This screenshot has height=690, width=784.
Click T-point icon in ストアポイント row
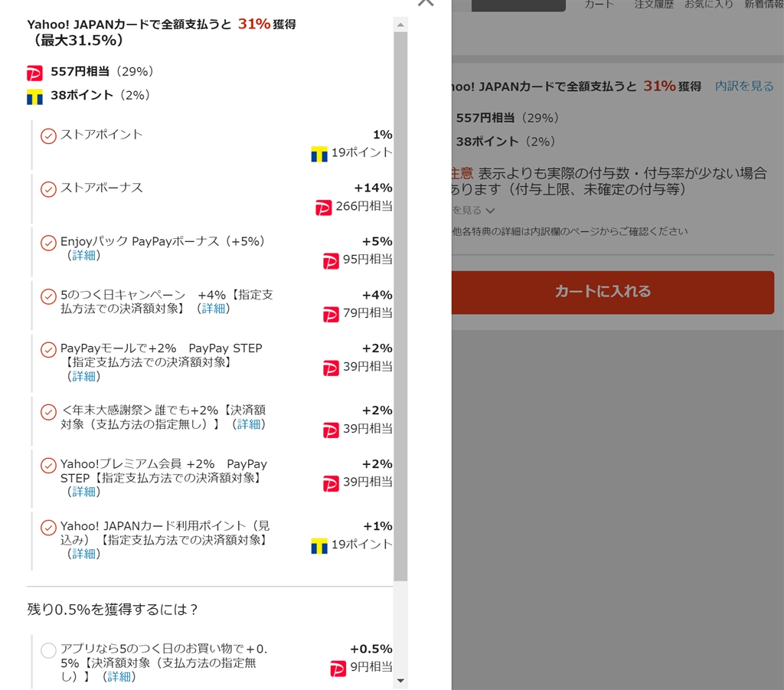pyautogui.click(x=319, y=154)
